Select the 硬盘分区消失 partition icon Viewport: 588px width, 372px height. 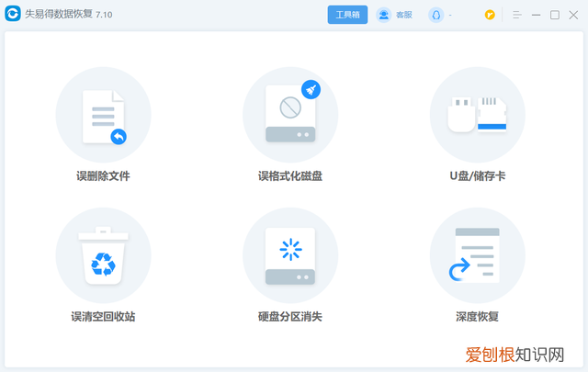coord(290,255)
